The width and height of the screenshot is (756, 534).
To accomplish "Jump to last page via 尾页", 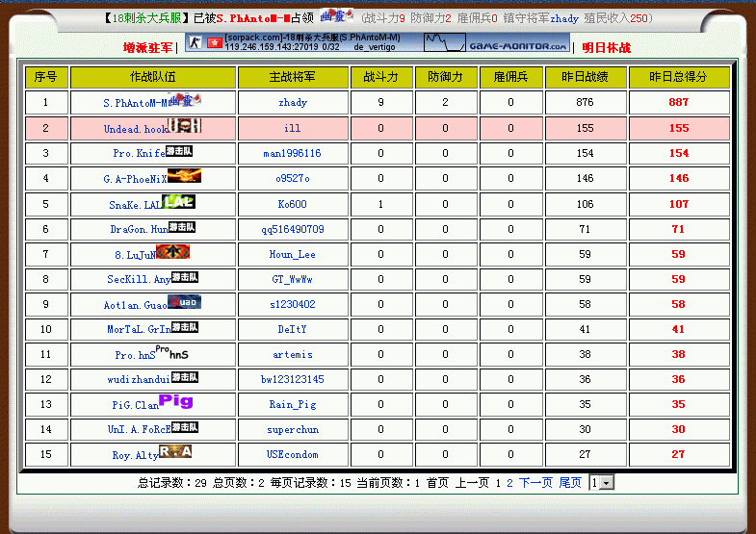I will tap(570, 483).
